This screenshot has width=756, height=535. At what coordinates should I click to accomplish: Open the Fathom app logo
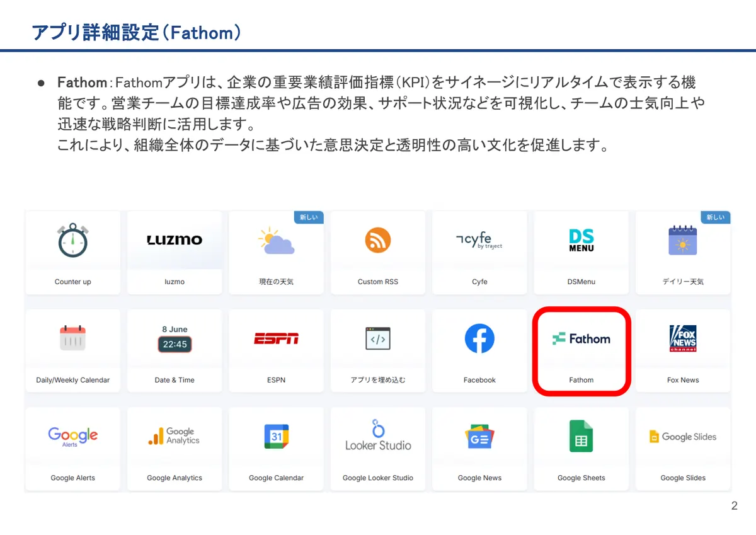point(581,338)
